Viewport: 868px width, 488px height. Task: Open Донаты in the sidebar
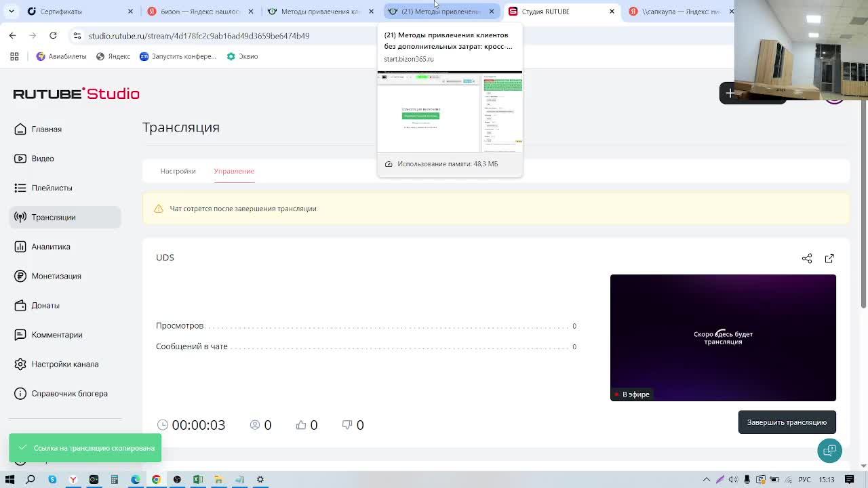pyautogui.click(x=65, y=305)
